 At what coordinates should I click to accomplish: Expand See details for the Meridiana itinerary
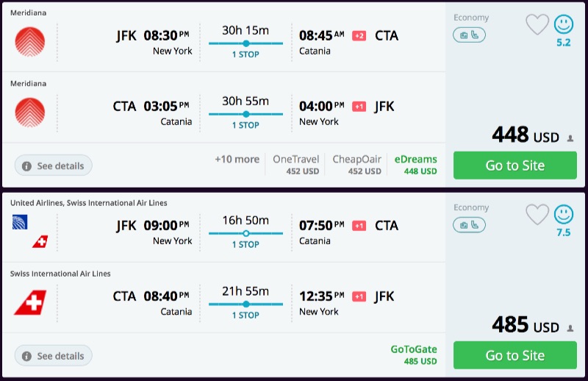pyautogui.click(x=53, y=165)
